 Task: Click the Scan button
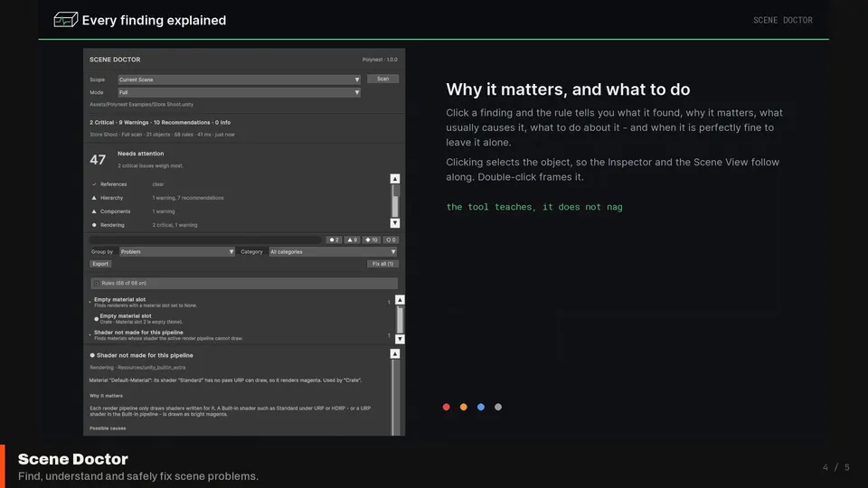point(382,80)
